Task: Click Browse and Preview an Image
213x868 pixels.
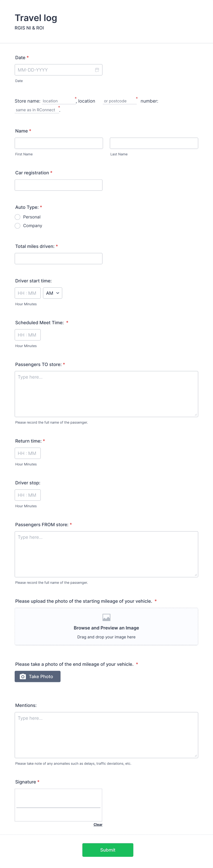Action: 106,628
